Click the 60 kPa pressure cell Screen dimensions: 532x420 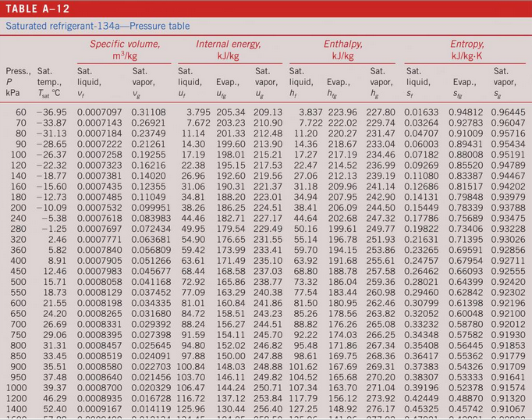point(21,112)
